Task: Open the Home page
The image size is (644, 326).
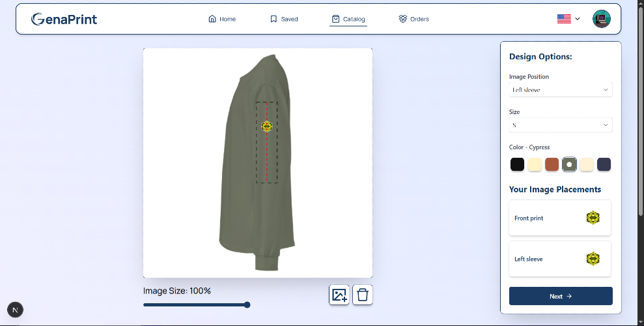Action: 222,19
